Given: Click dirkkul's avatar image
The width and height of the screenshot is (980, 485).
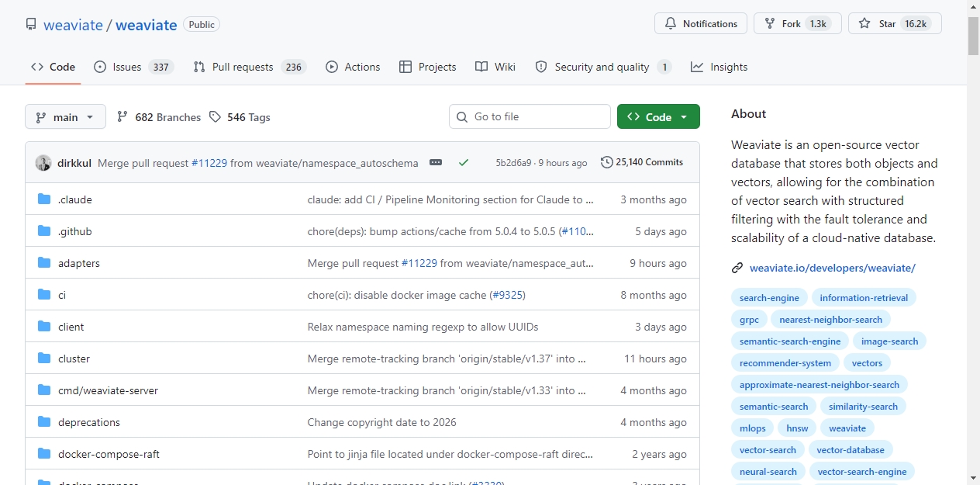Looking at the screenshot, I should click(43, 163).
